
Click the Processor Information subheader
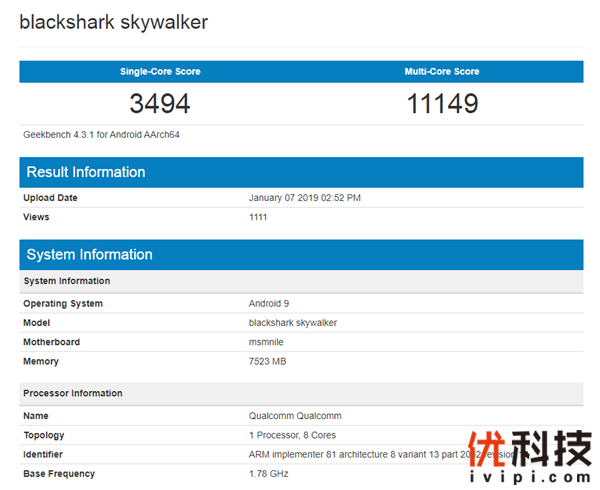(x=302, y=394)
